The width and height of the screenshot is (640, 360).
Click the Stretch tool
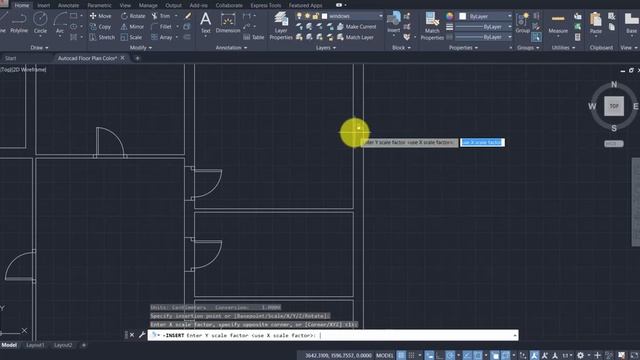tap(102, 37)
